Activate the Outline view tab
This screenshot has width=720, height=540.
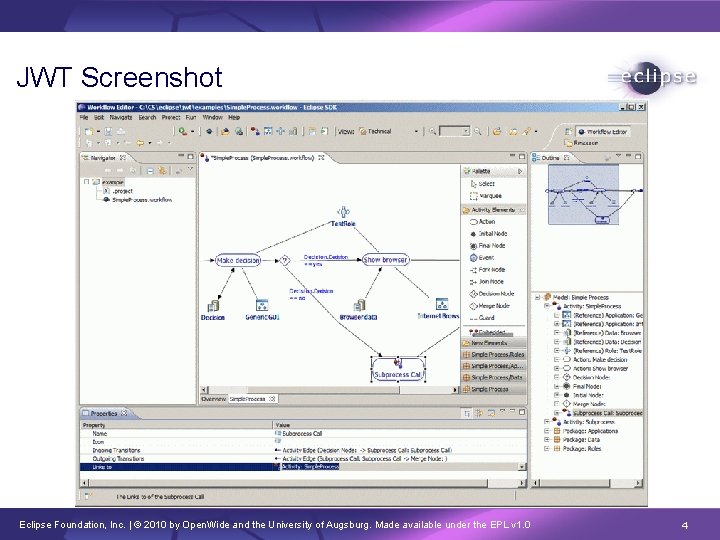550,158
